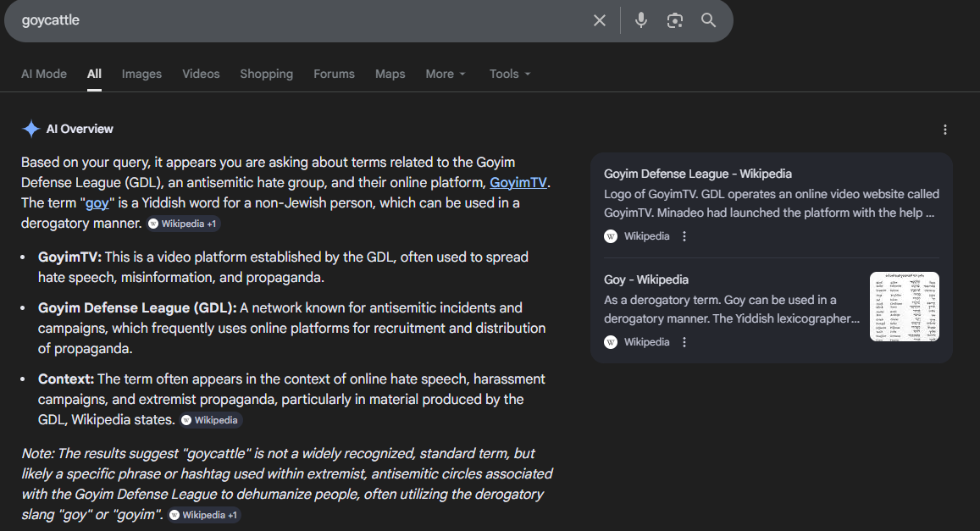
Task: Open options for Goy Wikipedia source
Action: (685, 342)
